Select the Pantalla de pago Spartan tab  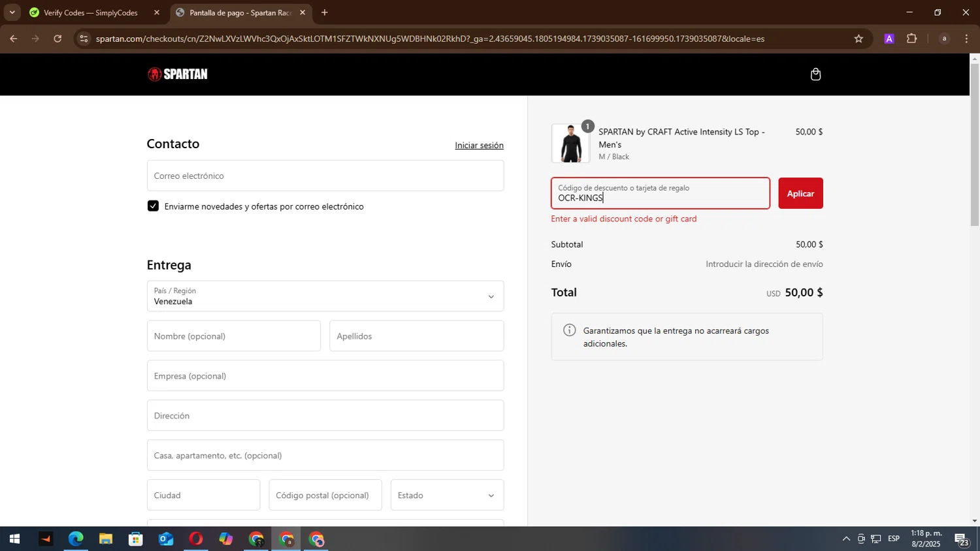click(240, 12)
